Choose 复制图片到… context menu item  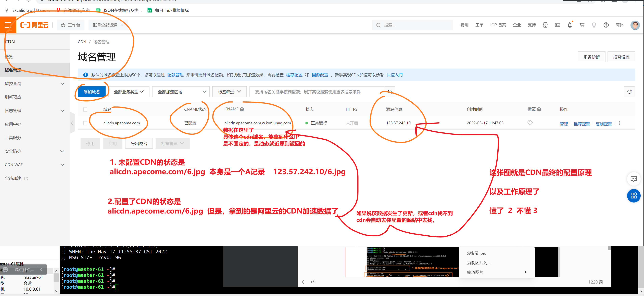point(497,263)
